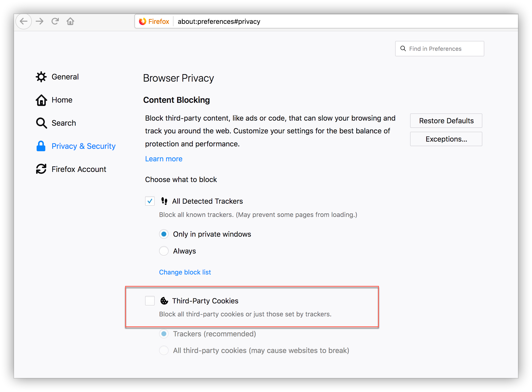Click the Firefox Account sync icon
532x392 pixels.
click(41, 169)
